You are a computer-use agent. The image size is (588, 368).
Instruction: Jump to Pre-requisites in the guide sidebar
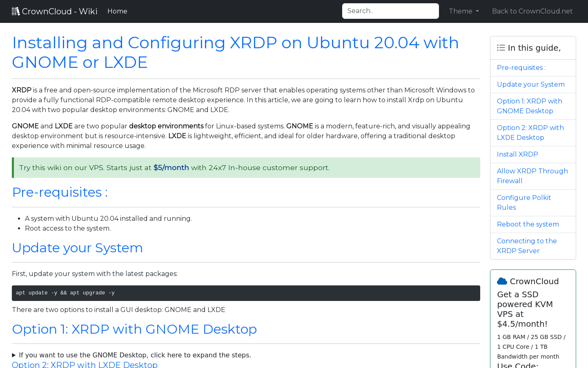point(521,68)
